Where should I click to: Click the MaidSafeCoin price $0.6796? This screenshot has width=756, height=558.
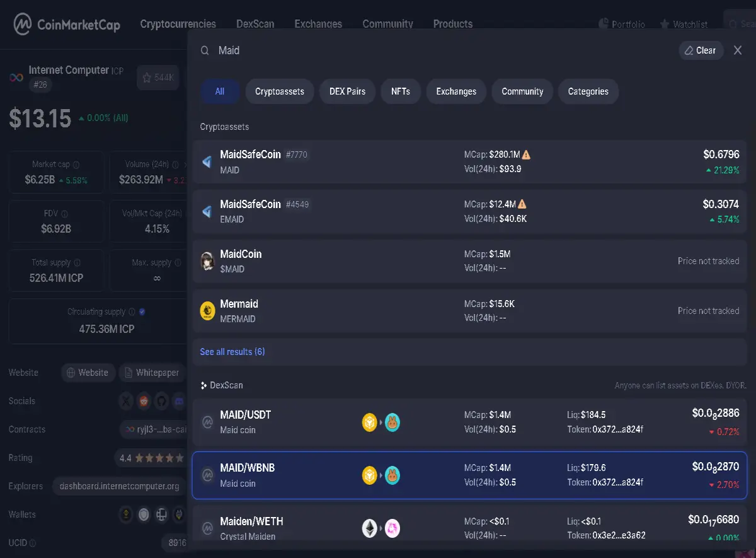pyautogui.click(x=721, y=154)
